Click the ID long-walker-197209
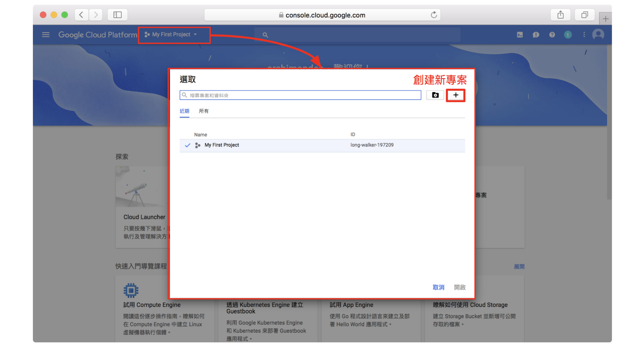 coord(372,145)
